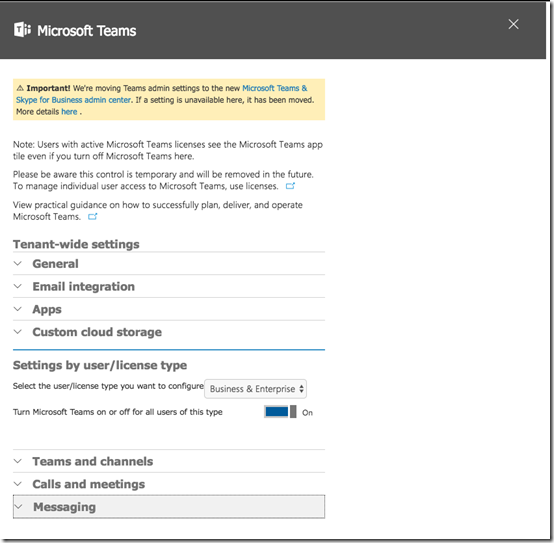This screenshot has width=554, height=543.
Task: Expand the Email integration section
Action: 169,287
